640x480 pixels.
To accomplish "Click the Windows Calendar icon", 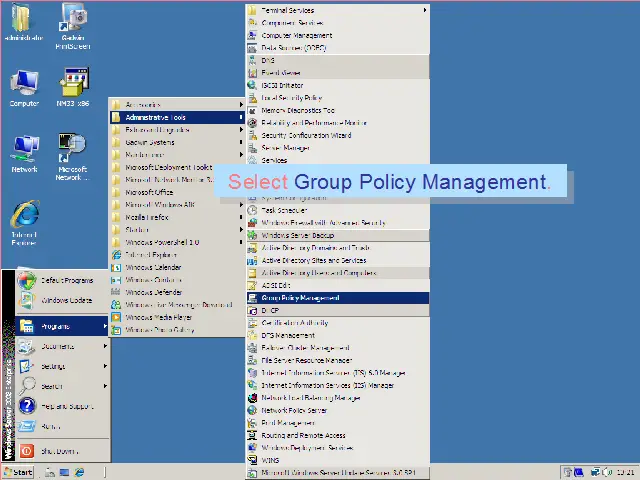I will click(x=116, y=267).
